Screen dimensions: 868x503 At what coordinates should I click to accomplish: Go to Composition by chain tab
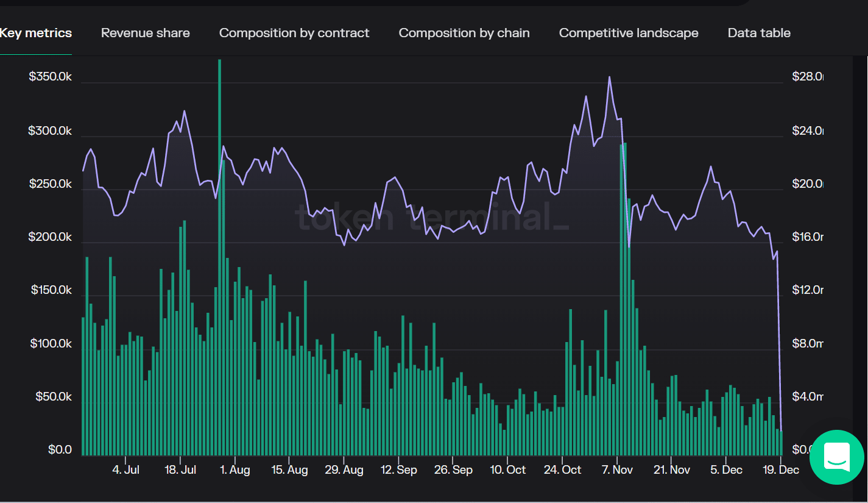[464, 33]
